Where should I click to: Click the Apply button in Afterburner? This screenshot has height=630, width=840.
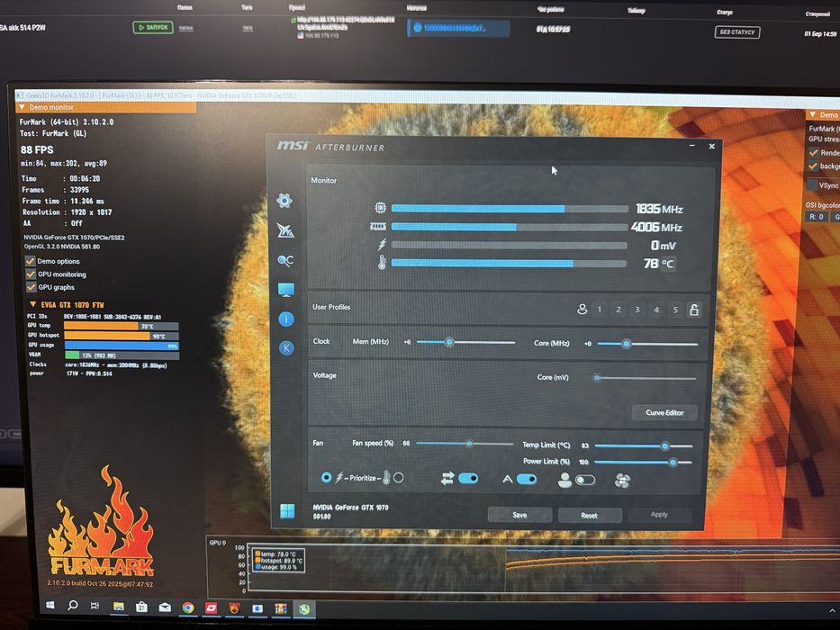(659, 514)
